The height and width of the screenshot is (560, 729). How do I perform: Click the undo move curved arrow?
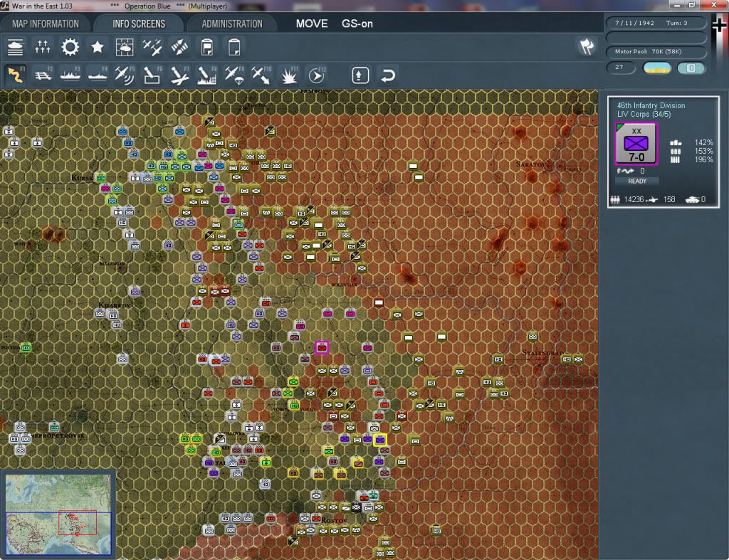[x=388, y=75]
